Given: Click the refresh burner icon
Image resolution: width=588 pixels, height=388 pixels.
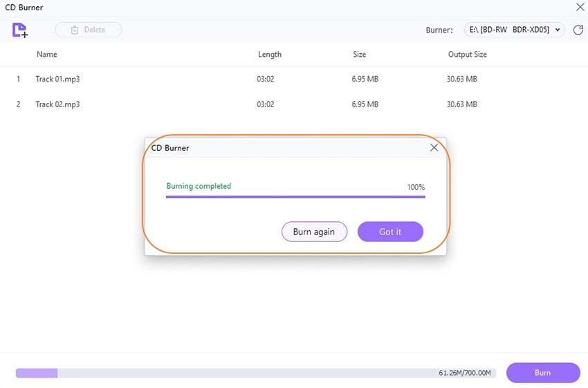Looking at the screenshot, I should [578, 30].
